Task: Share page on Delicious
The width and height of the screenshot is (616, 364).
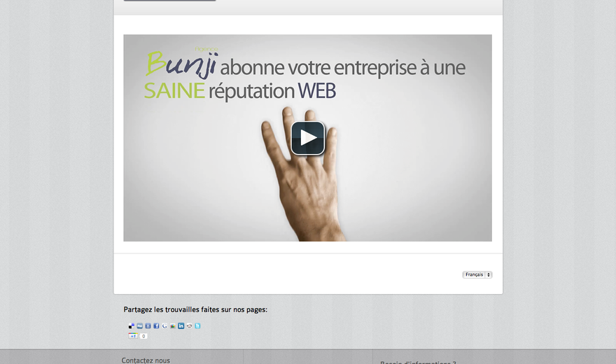Action: (131, 326)
